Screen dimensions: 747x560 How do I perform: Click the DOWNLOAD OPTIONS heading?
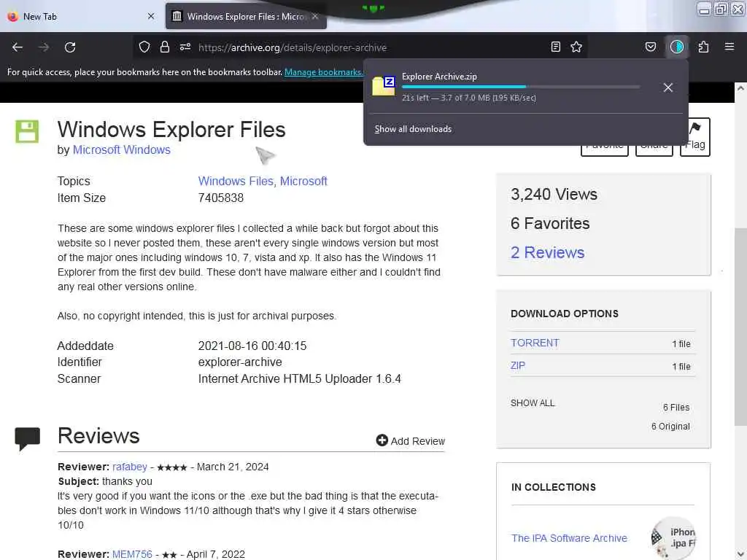565,314
